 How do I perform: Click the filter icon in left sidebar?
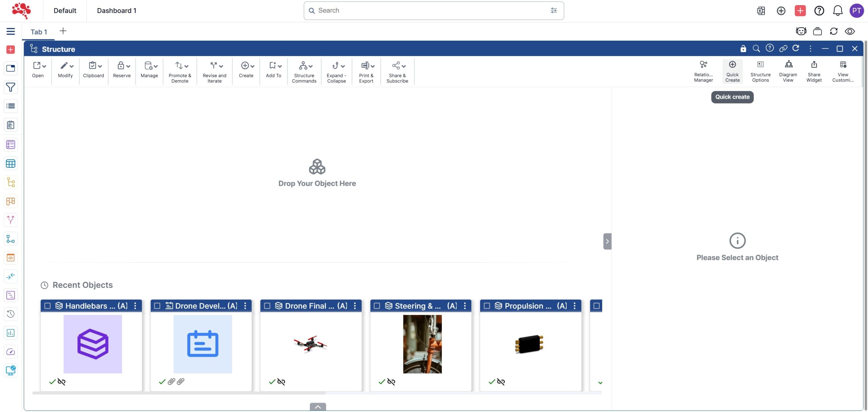click(x=11, y=87)
